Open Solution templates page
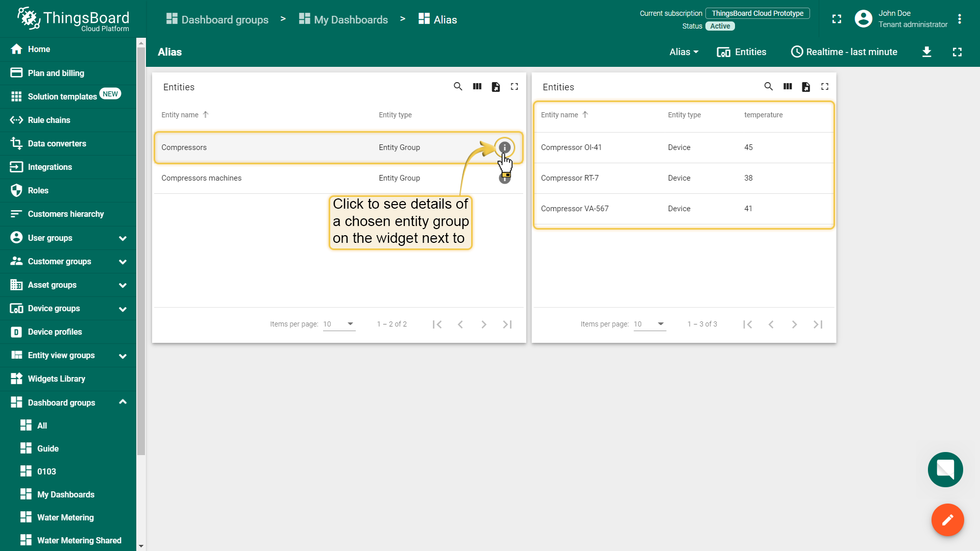 point(68,96)
